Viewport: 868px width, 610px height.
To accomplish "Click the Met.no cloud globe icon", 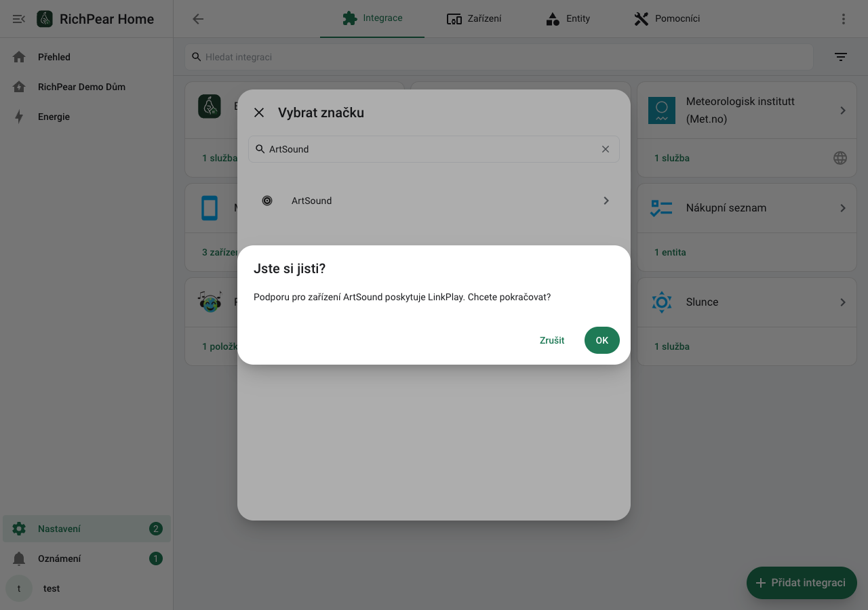I will coord(840,158).
